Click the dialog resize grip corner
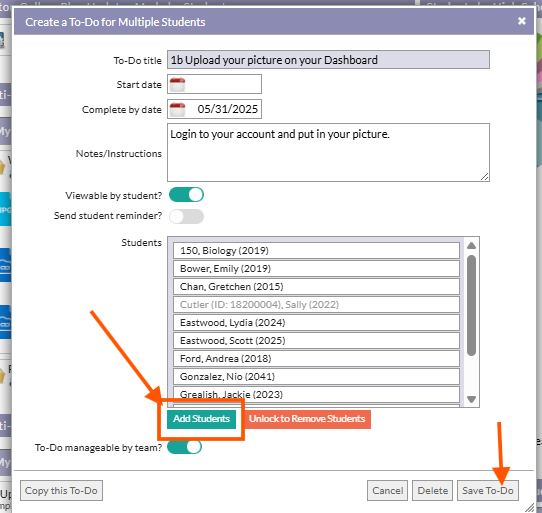 [x=529, y=507]
